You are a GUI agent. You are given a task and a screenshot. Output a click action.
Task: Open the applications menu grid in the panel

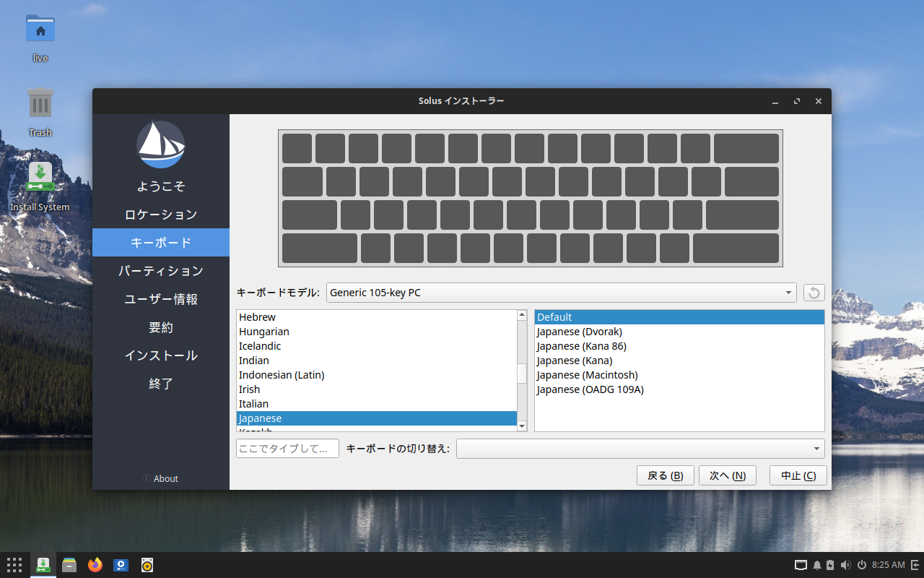(14, 565)
